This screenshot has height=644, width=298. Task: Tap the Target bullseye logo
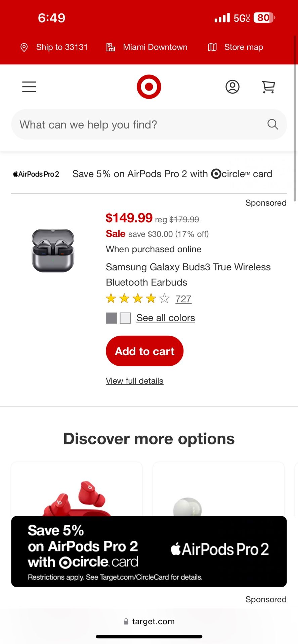pyautogui.click(x=149, y=87)
